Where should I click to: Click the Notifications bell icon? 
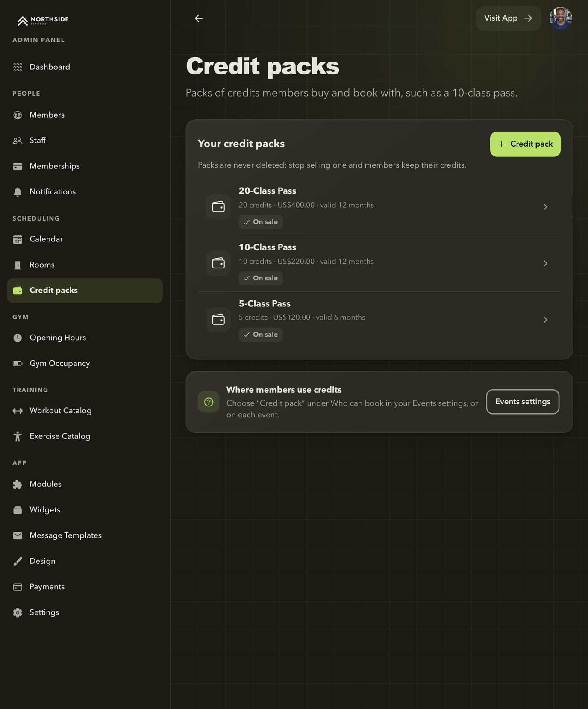tap(18, 192)
